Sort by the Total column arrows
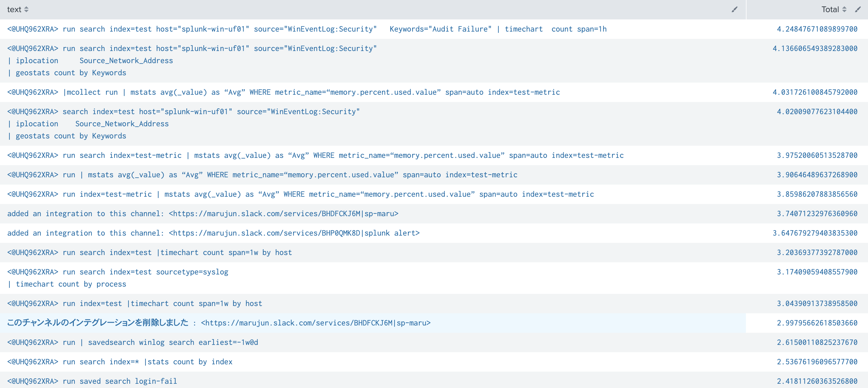The height and width of the screenshot is (388, 868). point(844,9)
